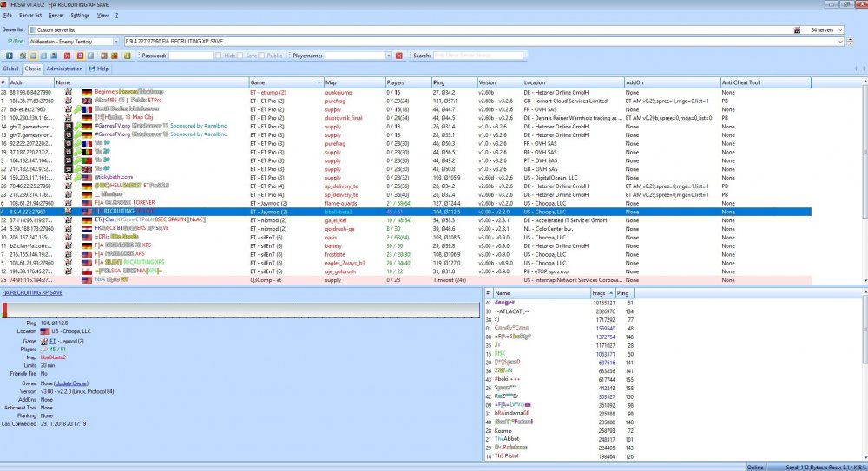The height and width of the screenshot is (471, 868).
Task: Select the server row with map 'eagles_2ways_b3'
Action: [405, 263]
